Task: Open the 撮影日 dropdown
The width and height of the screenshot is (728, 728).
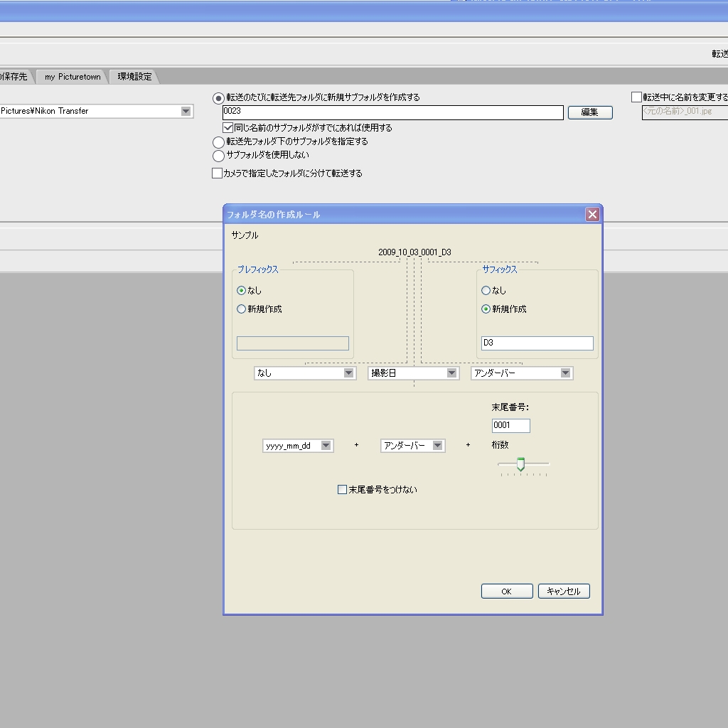Action: pyautogui.click(x=451, y=373)
